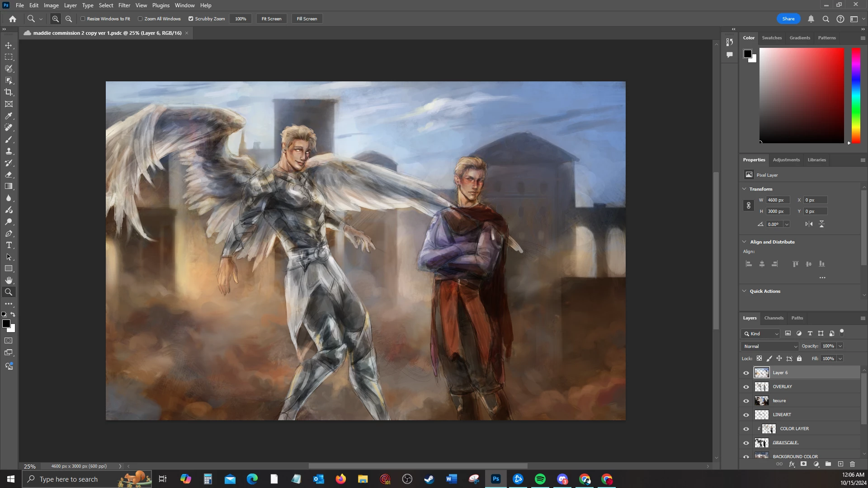
Task: Create a new layer with the plus icon
Action: tap(840, 464)
